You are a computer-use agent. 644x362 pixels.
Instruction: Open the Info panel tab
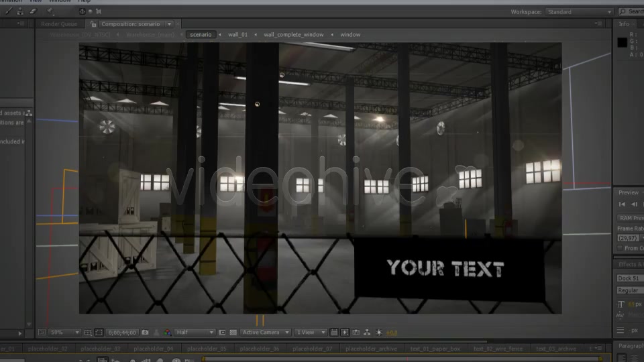point(624,24)
